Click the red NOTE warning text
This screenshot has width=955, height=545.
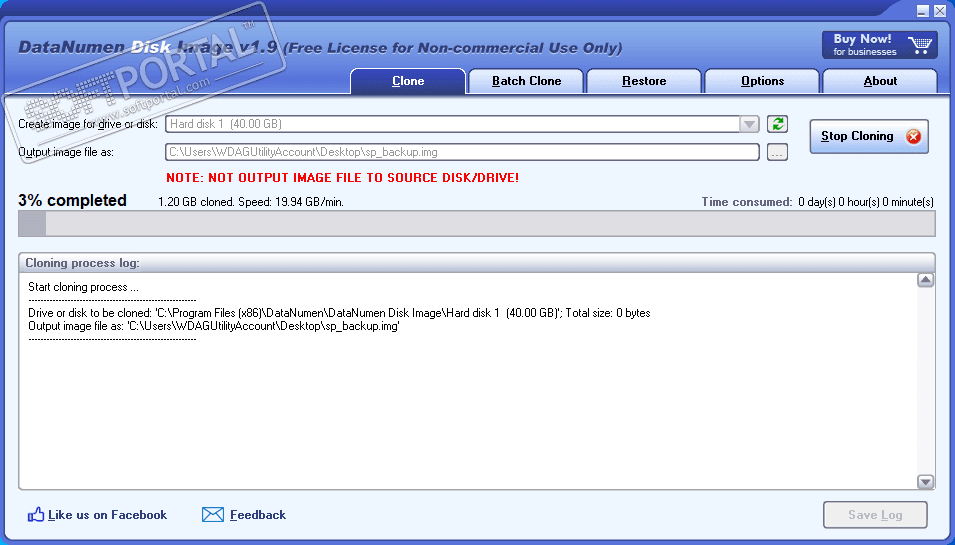342,178
